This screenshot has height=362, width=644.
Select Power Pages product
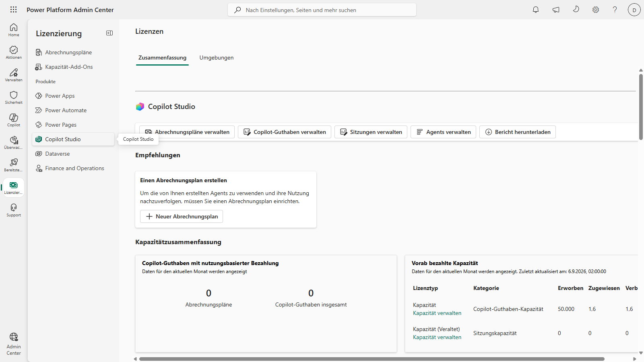point(73,125)
